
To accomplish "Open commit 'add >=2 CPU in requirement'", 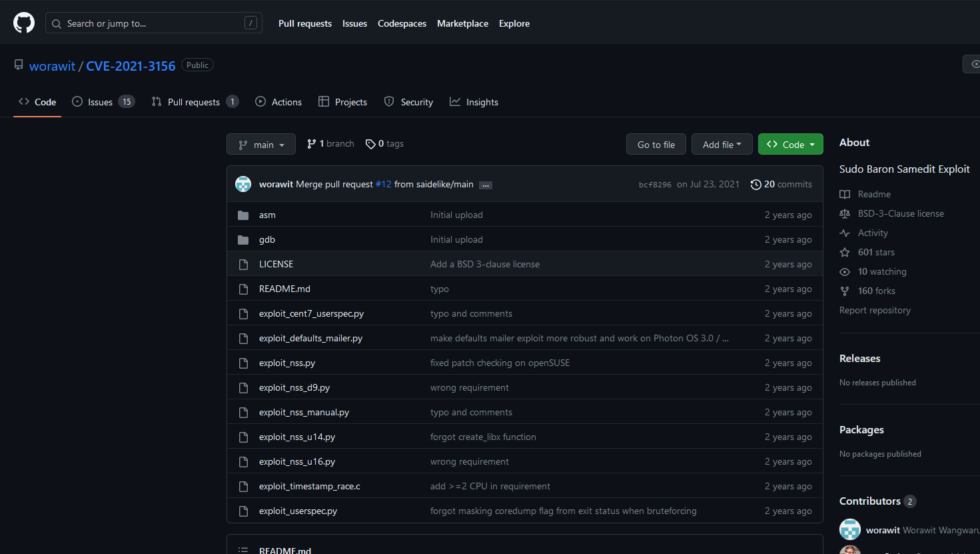I will pos(490,487).
